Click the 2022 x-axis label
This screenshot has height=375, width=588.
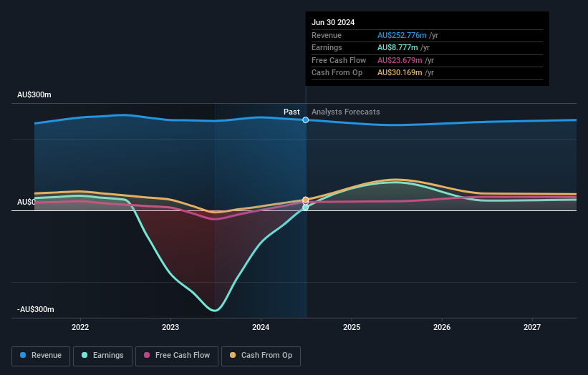pos(80,327)
